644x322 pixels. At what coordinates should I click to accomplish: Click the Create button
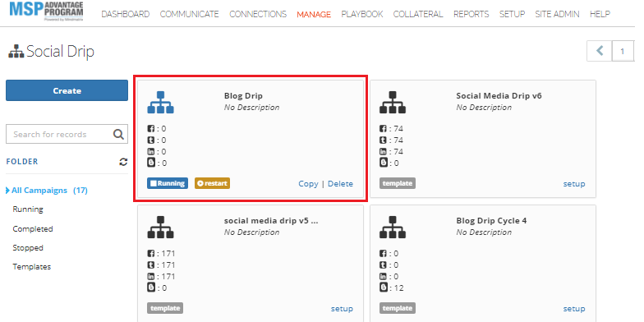[x=67, y=90]
